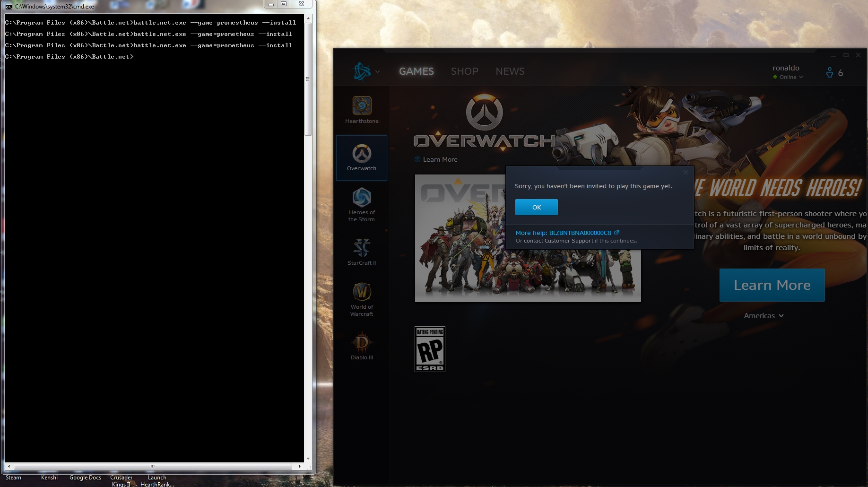Image resolution: width=868 pixels, height=487 pixels.
Task: Switch to the SHOP tab
Action: coord(464,71)
